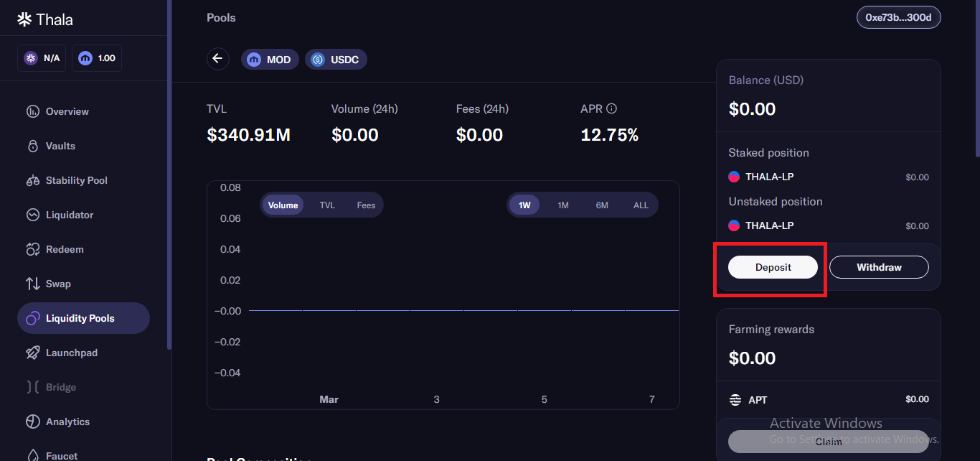Click the Redeem sidebar icon
Viewport: 980px width, 461px height.
click(x=32, y=249)
